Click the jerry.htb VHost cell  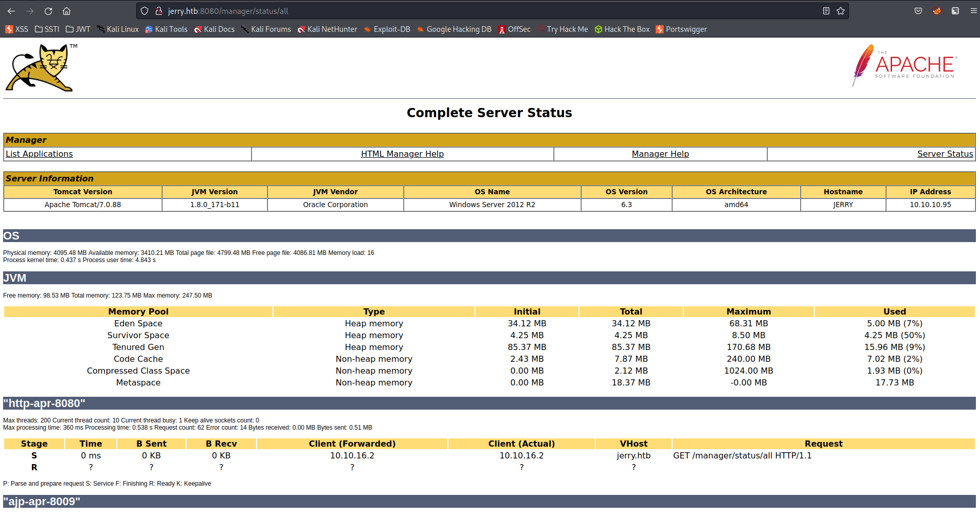633,455
